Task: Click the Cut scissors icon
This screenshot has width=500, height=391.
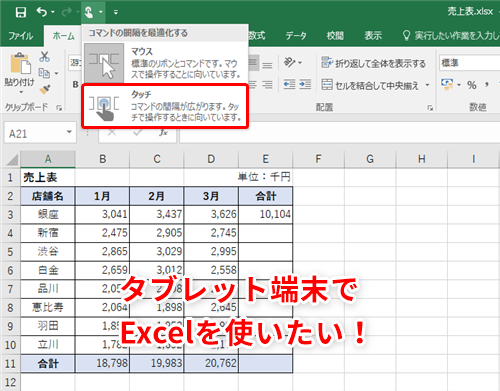Action: click(x=44, y=56)
